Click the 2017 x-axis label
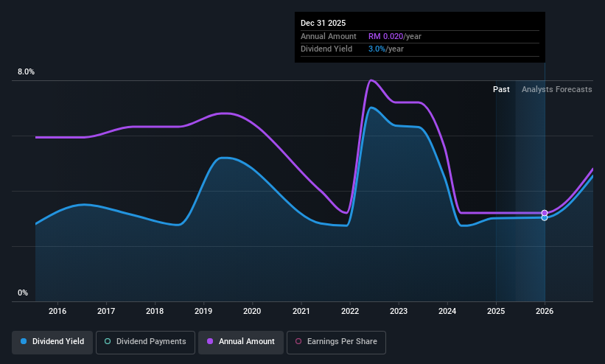This screenshot has width=605, height=364. pyautogui.click(x=106, y=311)
